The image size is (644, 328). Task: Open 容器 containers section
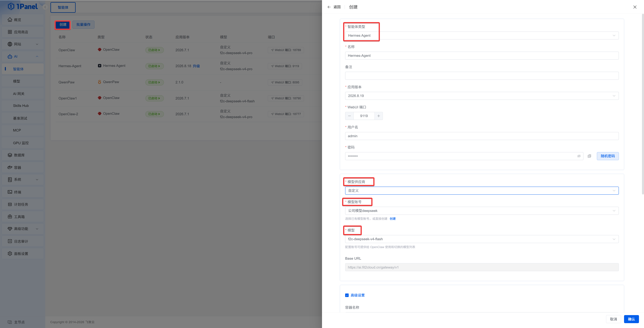(x=22, y=167)
